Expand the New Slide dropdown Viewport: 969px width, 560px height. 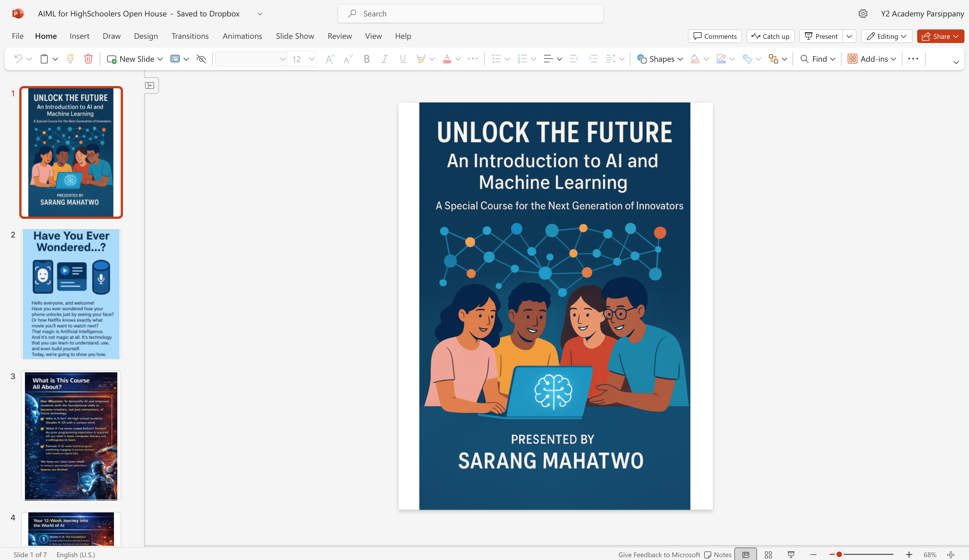(x=160, y=59)
